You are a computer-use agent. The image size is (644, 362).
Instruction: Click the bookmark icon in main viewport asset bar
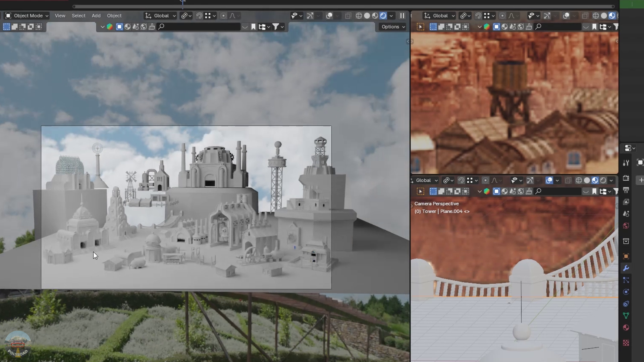[x=254, y=27]
